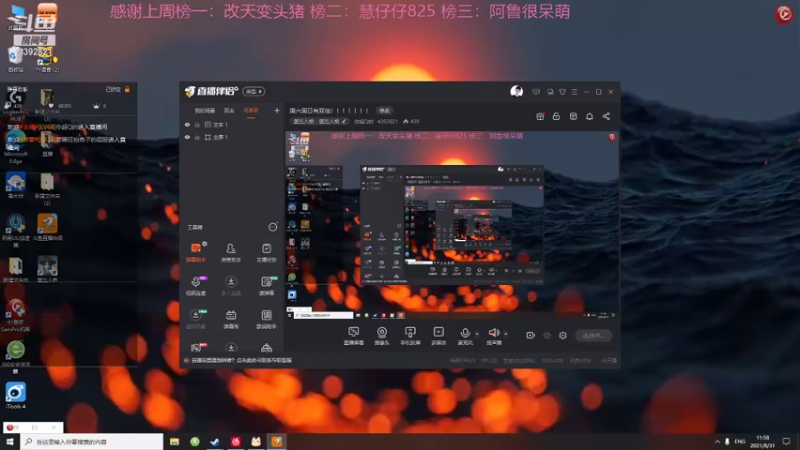
Task: Open user avatar in title bar
Action: click(516, 91)
